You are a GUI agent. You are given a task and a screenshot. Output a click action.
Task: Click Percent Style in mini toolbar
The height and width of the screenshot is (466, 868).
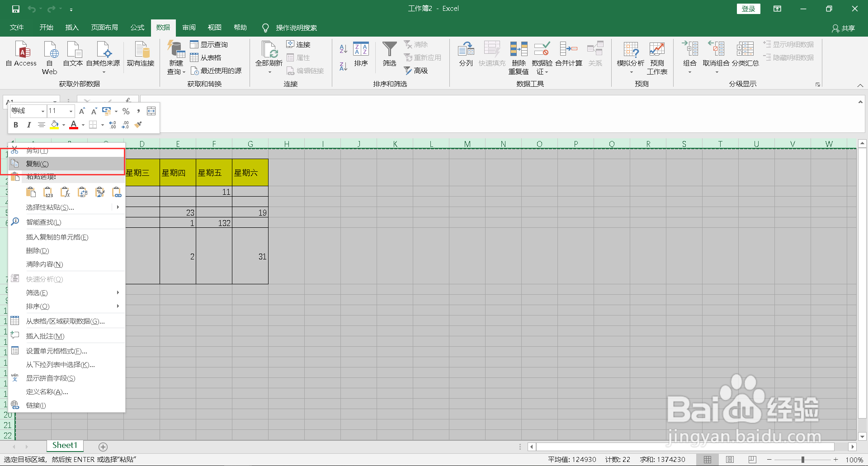126,111
